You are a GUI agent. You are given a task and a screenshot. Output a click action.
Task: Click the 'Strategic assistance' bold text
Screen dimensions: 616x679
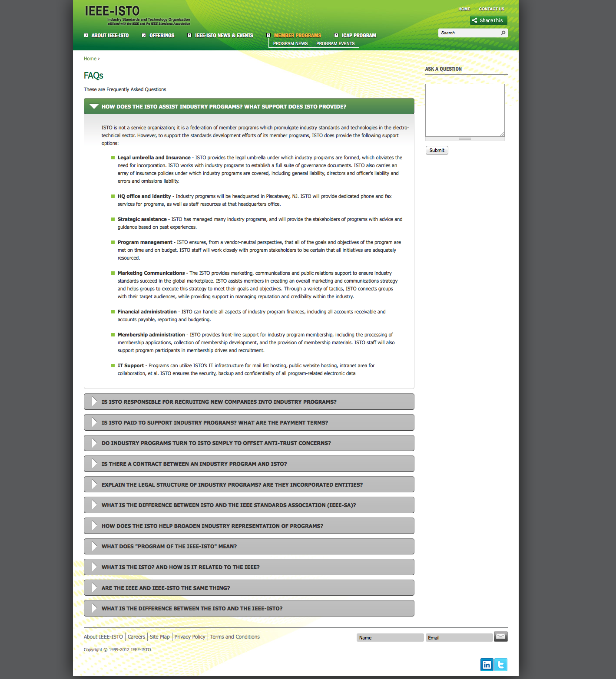[142, 219]
